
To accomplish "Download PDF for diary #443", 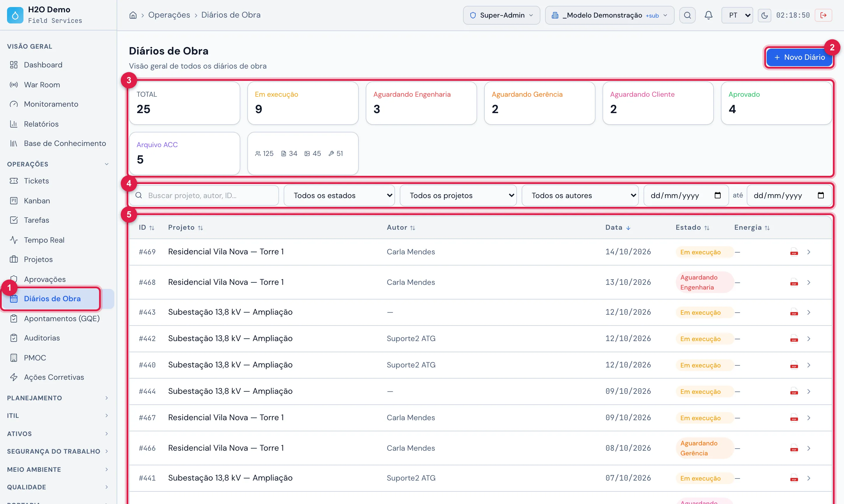I will point(794,312).
